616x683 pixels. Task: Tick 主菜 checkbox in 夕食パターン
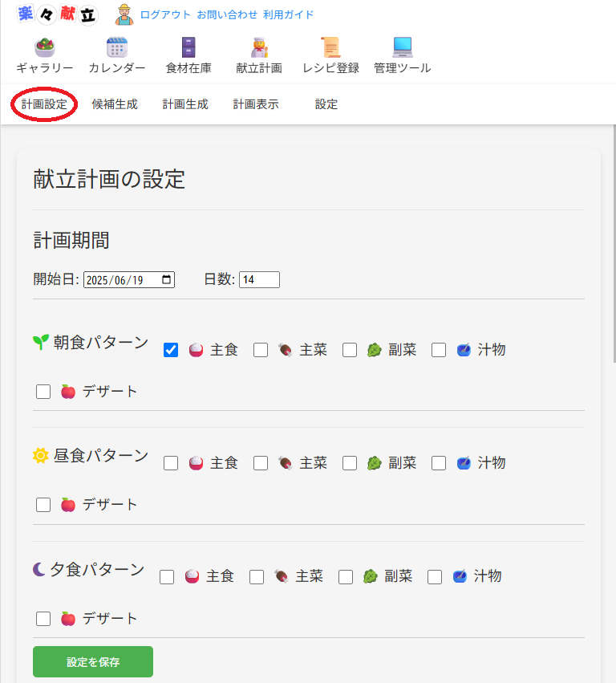[257, 577]
